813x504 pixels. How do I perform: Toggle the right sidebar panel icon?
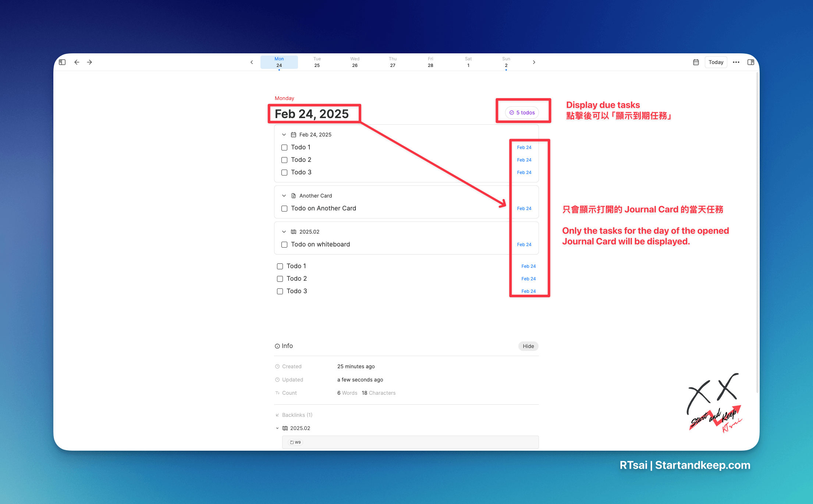tap(751, 62)
